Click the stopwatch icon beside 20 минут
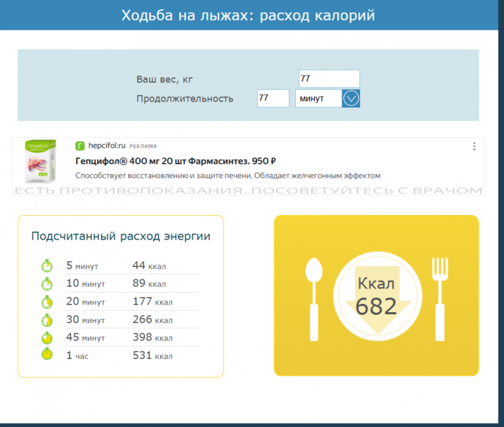The image size is (504, 427). [x=47, y=301]
